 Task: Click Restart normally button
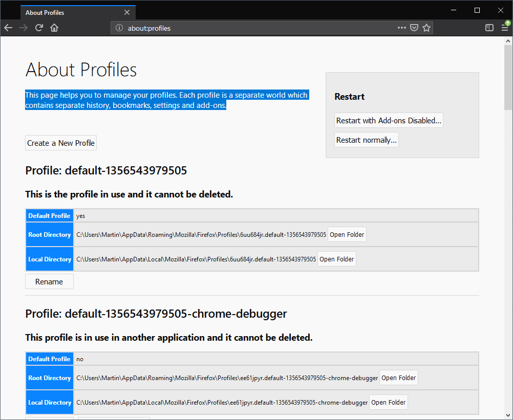[366, 140]
